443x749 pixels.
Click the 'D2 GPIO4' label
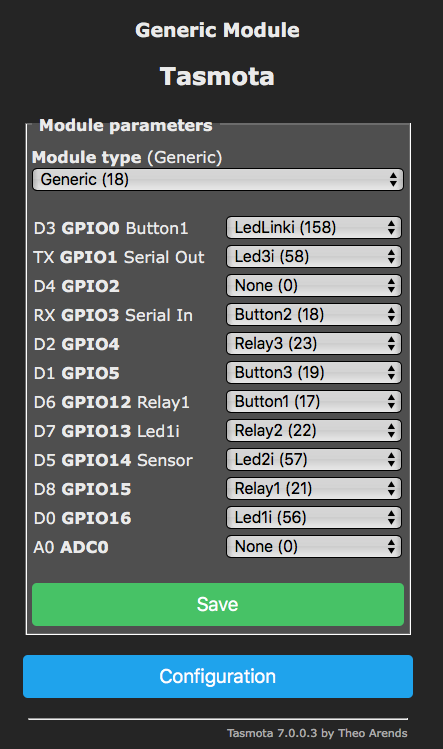(76, 344)
